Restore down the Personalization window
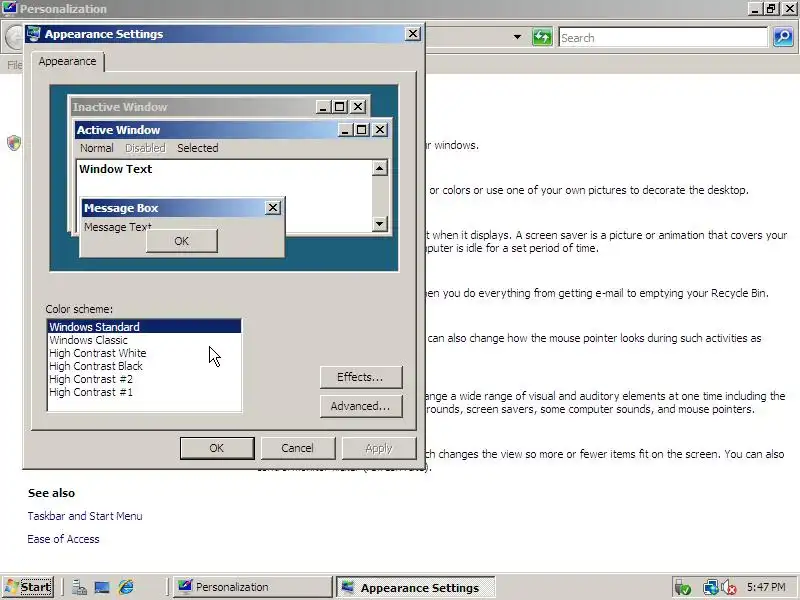This screenshot has height=600, width=800. (x=770, y=9)
